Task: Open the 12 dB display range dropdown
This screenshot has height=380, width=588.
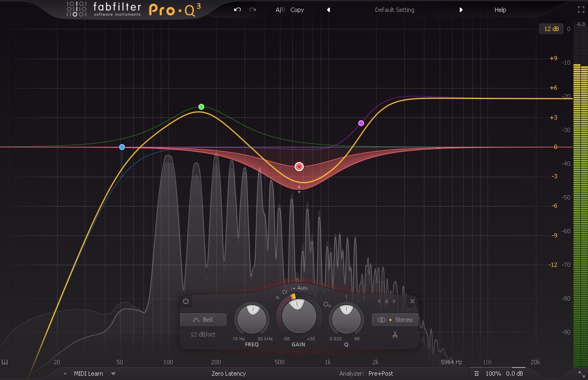Action: (x=551, y=29)
